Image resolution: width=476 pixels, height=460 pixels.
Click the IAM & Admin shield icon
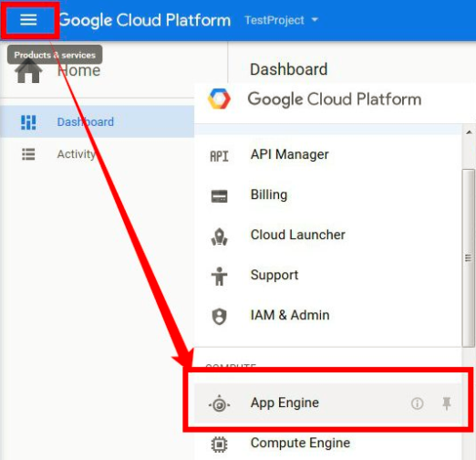(219, 317)
